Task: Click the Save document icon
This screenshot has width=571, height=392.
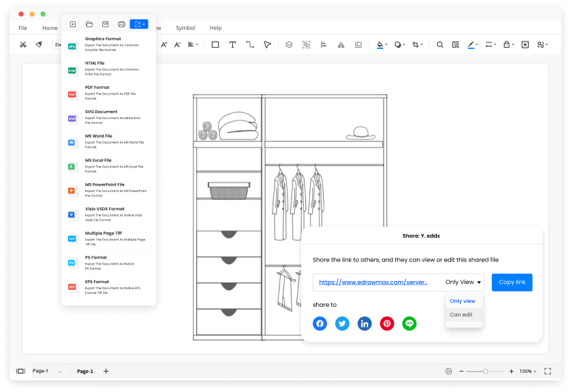Action: (104, 24)
